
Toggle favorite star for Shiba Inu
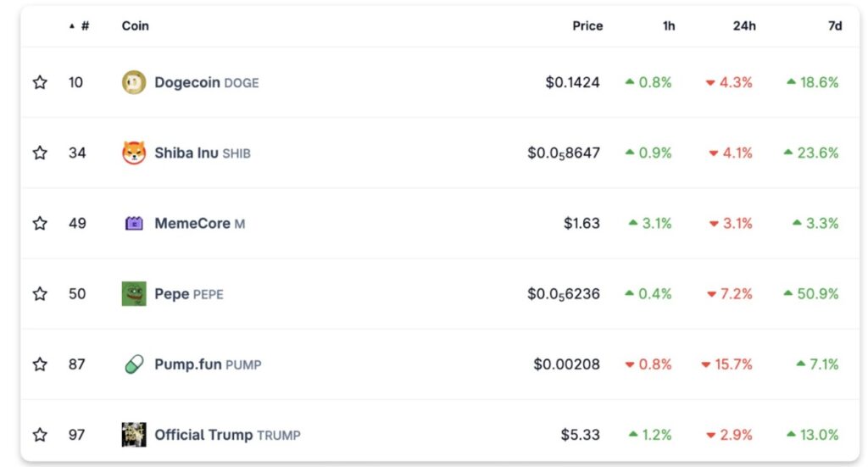(40, 153)
